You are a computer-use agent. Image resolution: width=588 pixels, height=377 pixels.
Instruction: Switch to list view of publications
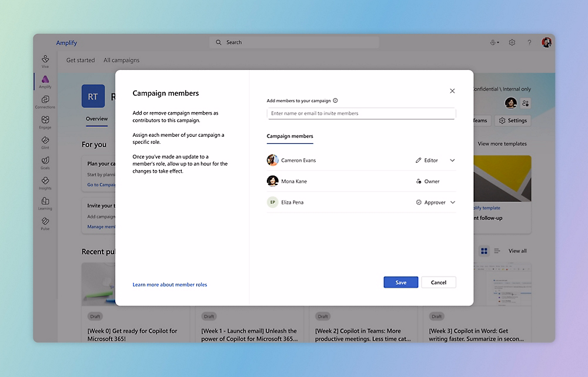[x=497, y=251]
